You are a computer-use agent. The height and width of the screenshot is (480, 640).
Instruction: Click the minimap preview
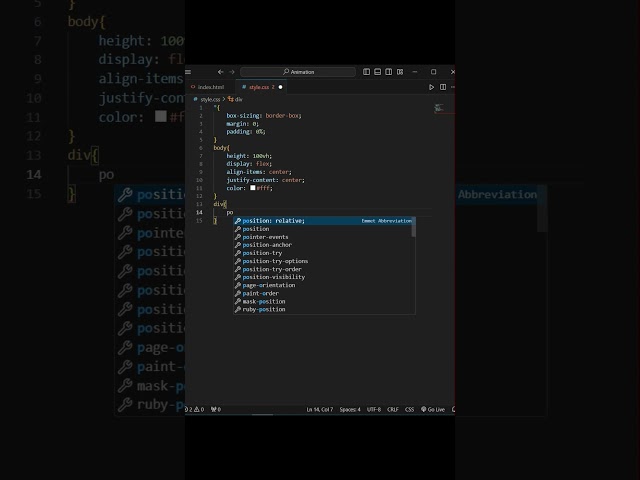tap(439, 109)
